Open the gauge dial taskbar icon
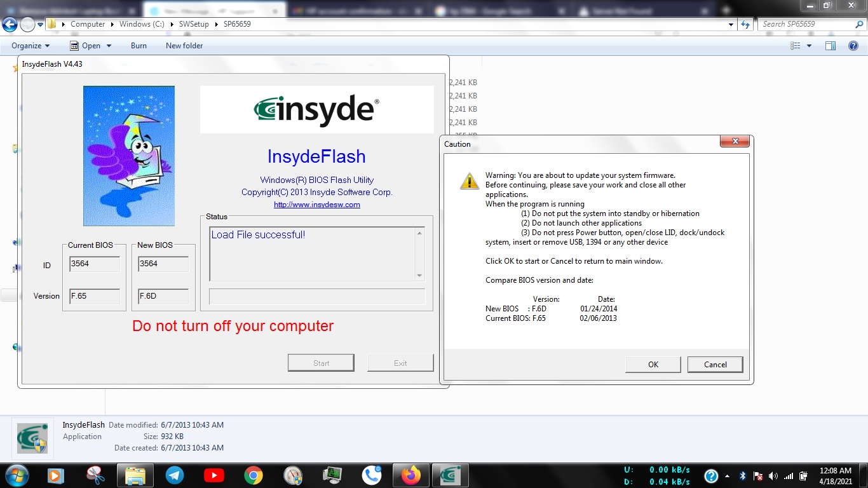This screenshot has width=868, height=488. point(293,475)
